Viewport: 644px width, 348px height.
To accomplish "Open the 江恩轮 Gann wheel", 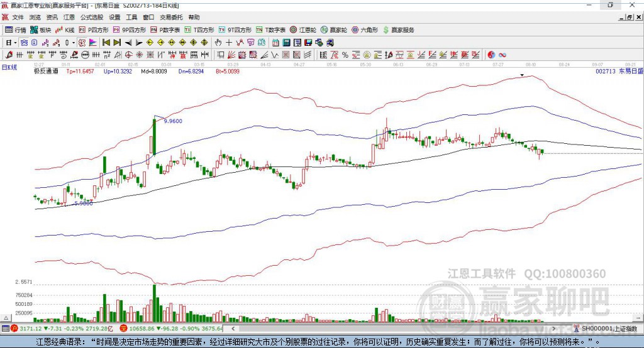I will (303, 30).
